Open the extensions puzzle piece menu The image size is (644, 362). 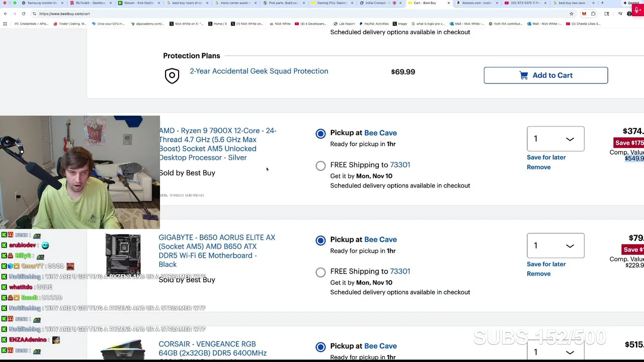593,14
